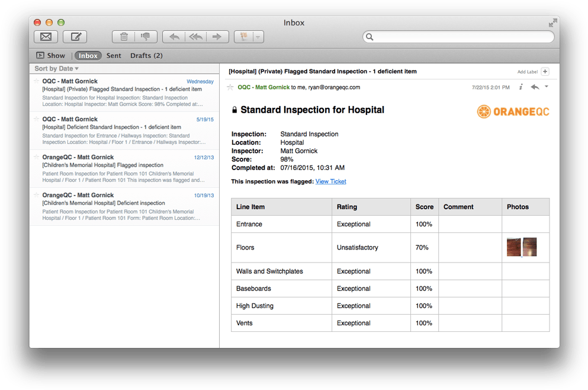This screenshot has width=588, height=390.
Task: Click the View Ticket link
Action: (330, 181)
